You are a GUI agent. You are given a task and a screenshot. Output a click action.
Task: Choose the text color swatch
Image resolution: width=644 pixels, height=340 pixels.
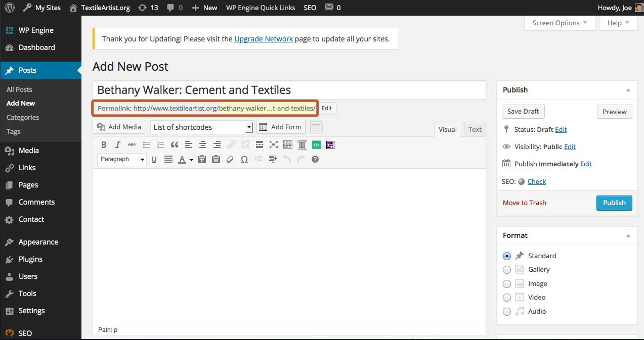182,160
